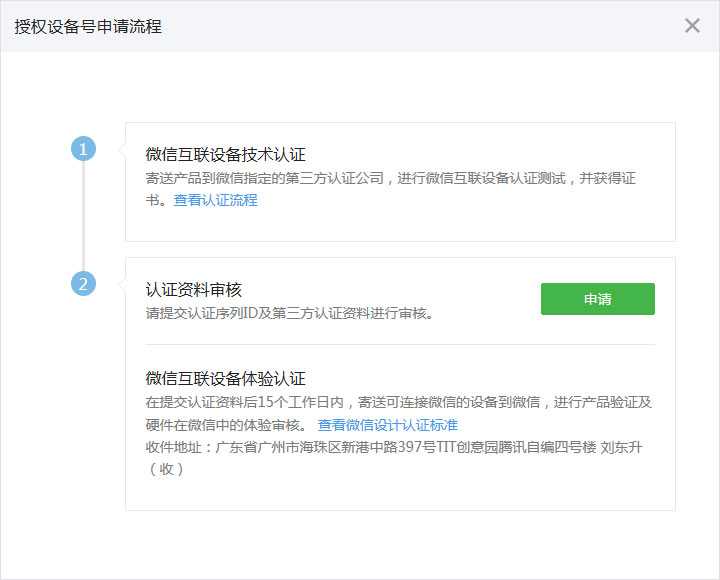This screenshot has width=720, height=580.
Task: Click the （收） text after the address
Action: [166, 469]
